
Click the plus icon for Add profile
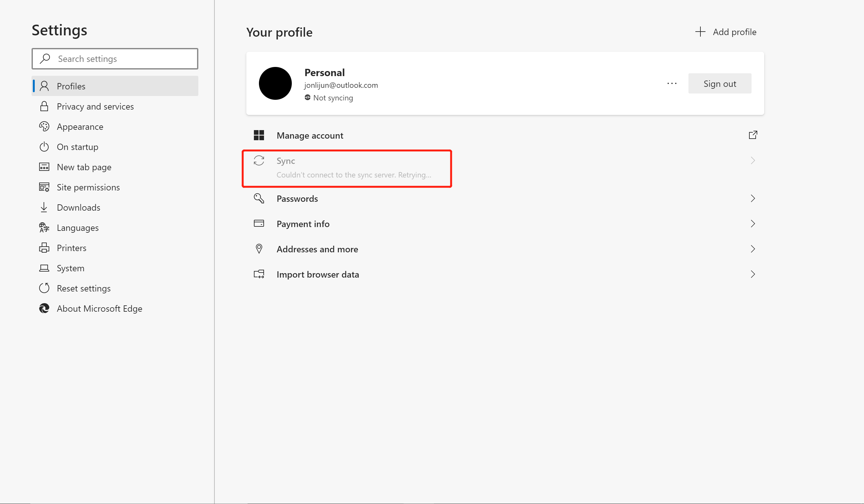tap(700, 32)
